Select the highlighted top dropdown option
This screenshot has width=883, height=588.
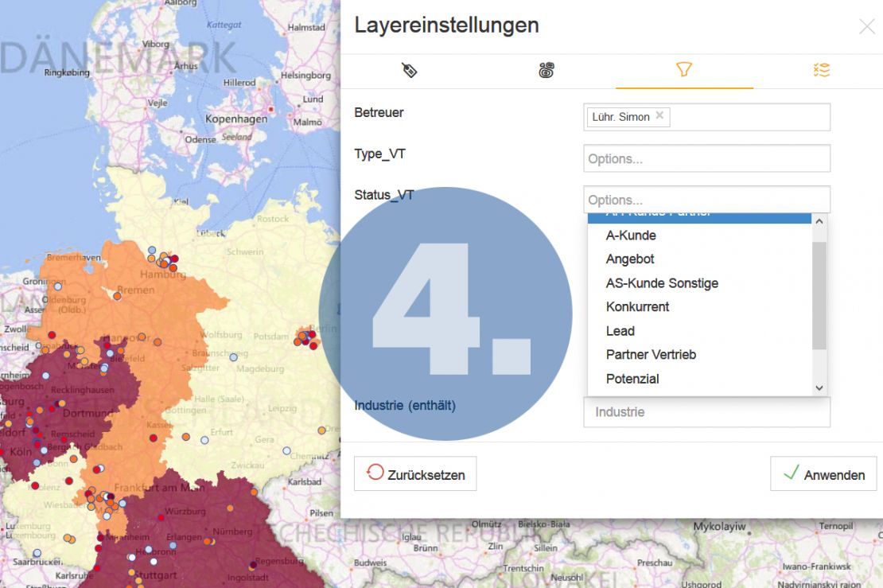click(x=699, y=218)
